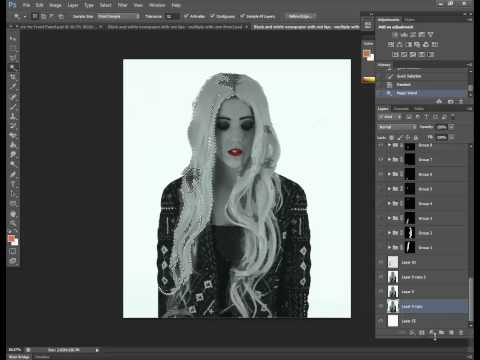Open the Image menu
The width and height of the screenshot is (480, 360).
[x=55, y=5]
